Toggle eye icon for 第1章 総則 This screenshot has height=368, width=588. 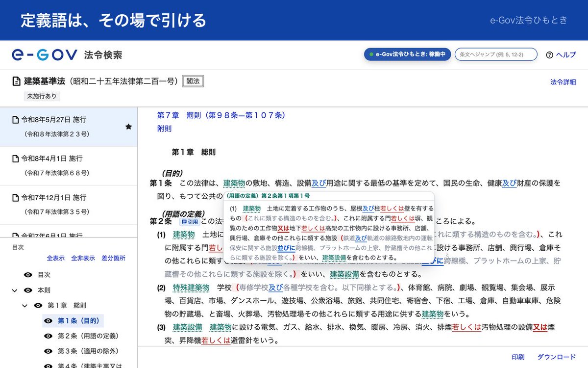coord(38,305)
